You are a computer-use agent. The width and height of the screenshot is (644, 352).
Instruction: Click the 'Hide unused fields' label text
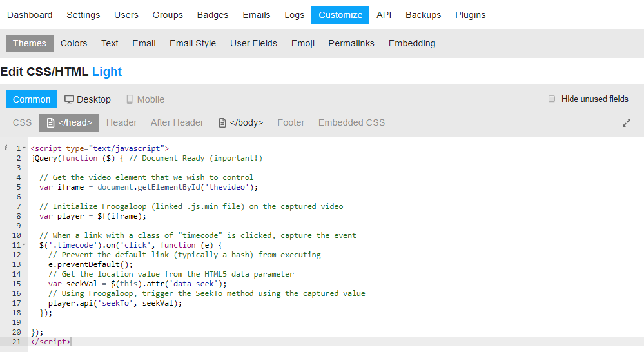coord(595,99)
